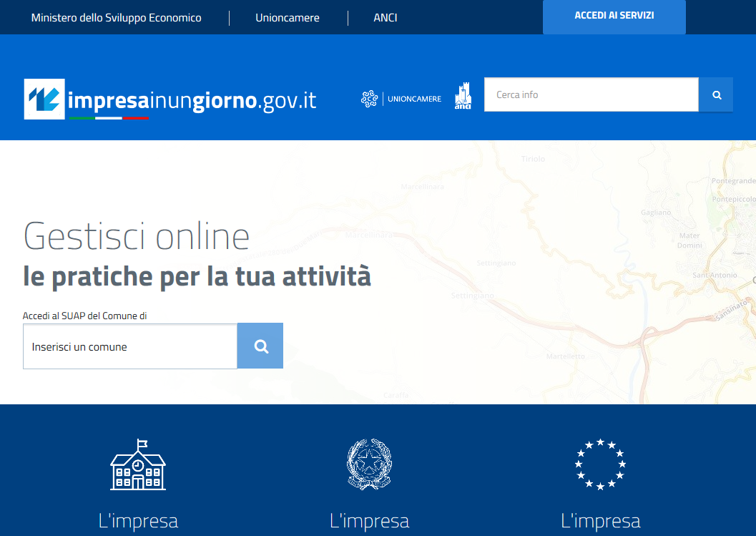
Task: Click the European Union stars icon
Action: (x=602, y=464)
